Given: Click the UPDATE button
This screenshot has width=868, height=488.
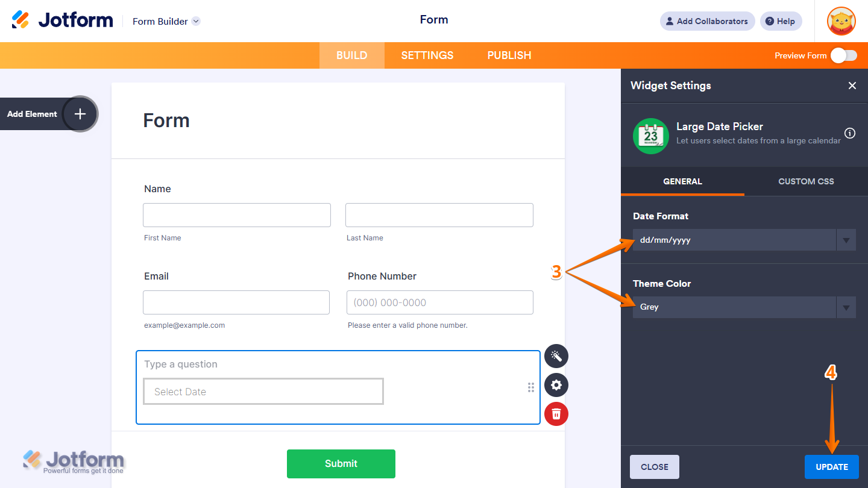Looking at the screenshot, I should 832,466.
